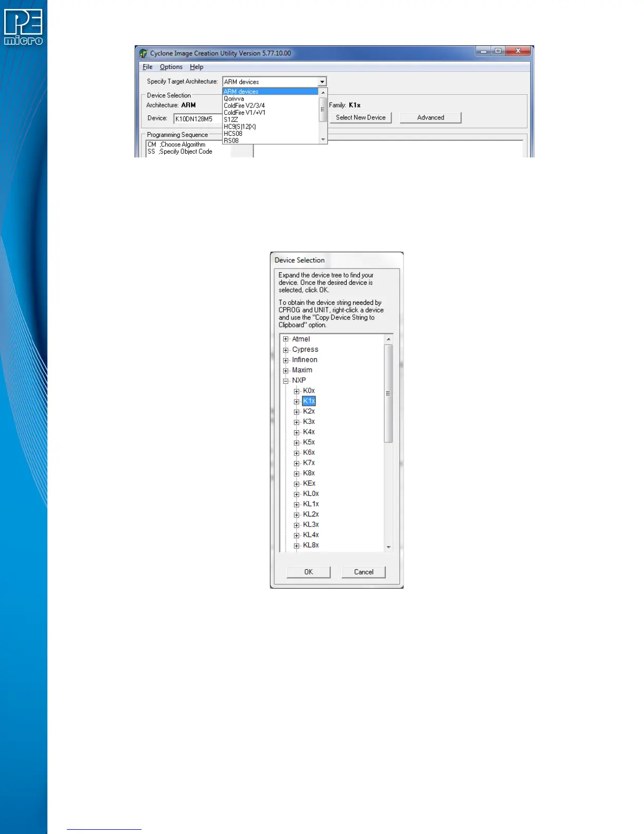Choose HC9(S)12(X) from architecture list
644x834 pixels.
tap(270, 126)
